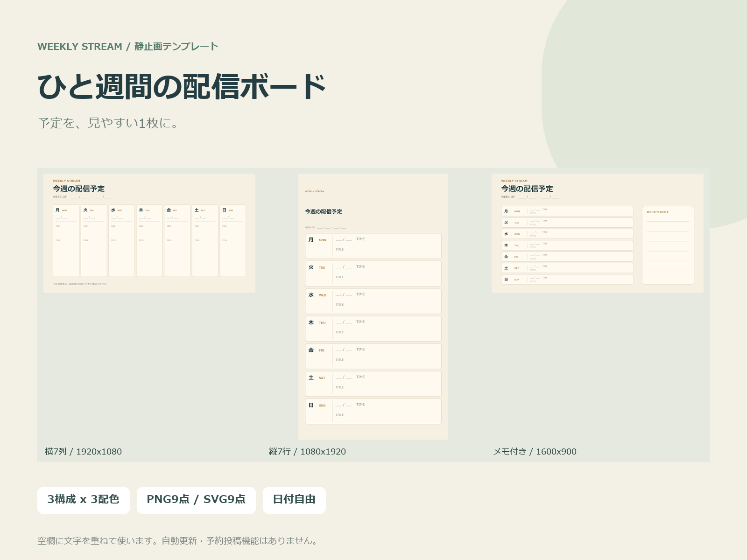
Task: Click the 土 SAT row in vertical template
Action: [x=373, y=384]
